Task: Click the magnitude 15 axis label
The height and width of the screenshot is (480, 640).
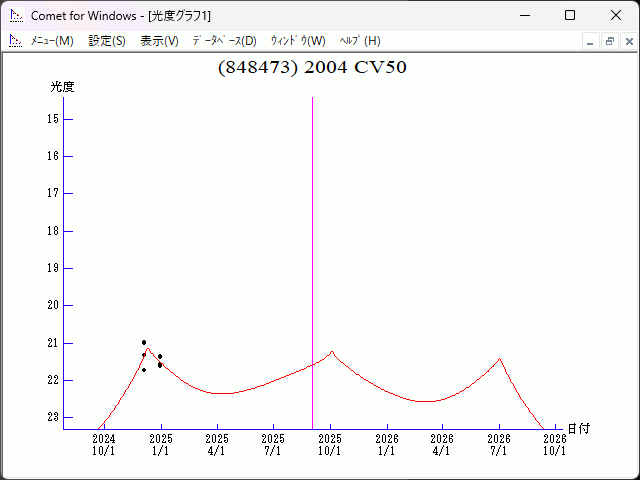Action: [52, 119]
